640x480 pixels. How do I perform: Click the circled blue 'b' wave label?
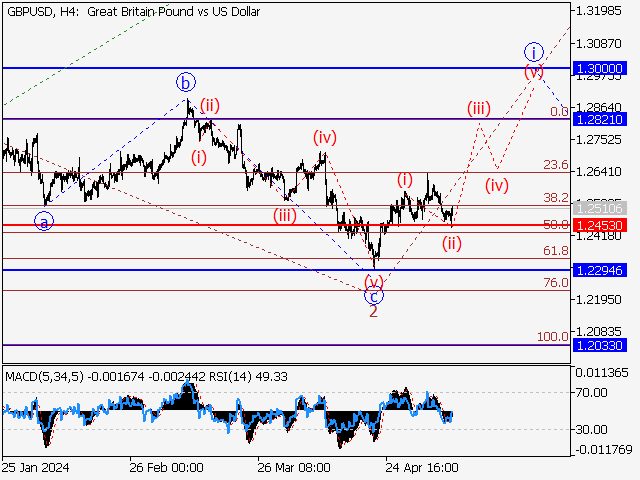[186, 83]
